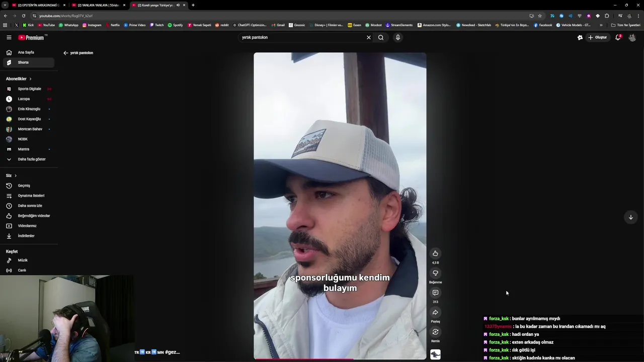The height and width of the screenshot is (362, 644).
Task: Show hidden bookmarks overflow chevron
Action: click(601, 25)
